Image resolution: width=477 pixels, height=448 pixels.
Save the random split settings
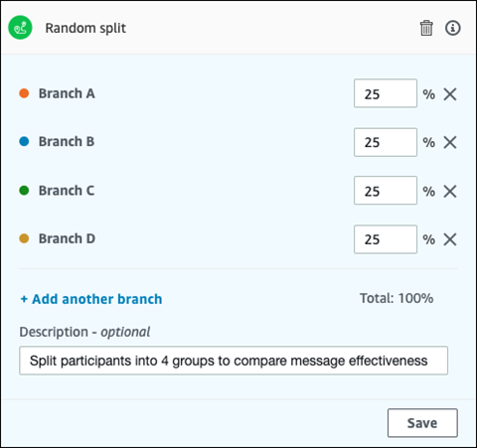pos(422,423)
